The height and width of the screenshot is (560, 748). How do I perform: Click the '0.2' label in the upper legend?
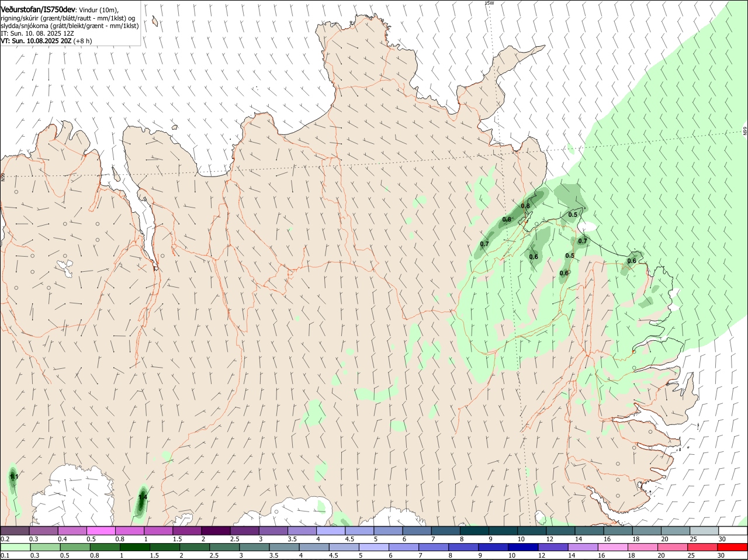point(5,539)
